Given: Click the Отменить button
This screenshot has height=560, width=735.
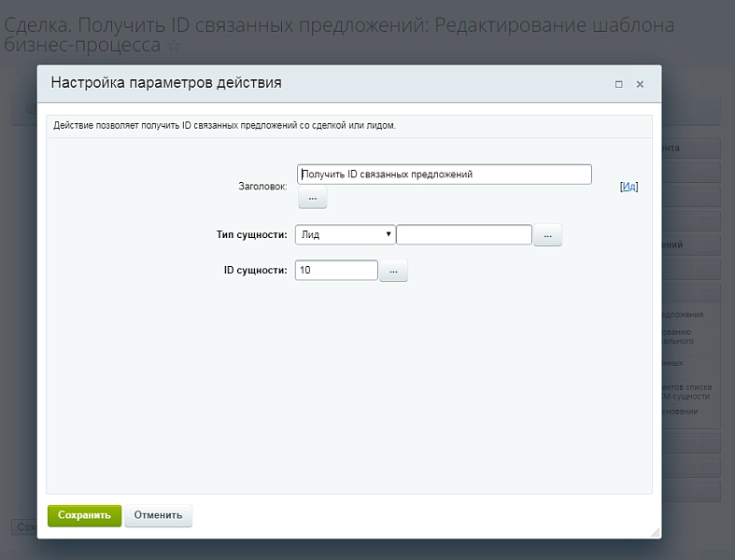Looking at the screenshot, I should pos(158,515).
